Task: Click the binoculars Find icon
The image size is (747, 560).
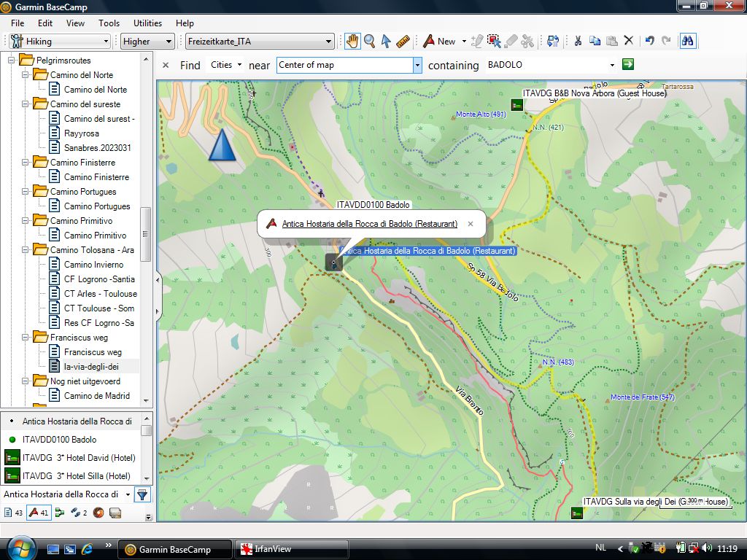Action: pos(687,42)
